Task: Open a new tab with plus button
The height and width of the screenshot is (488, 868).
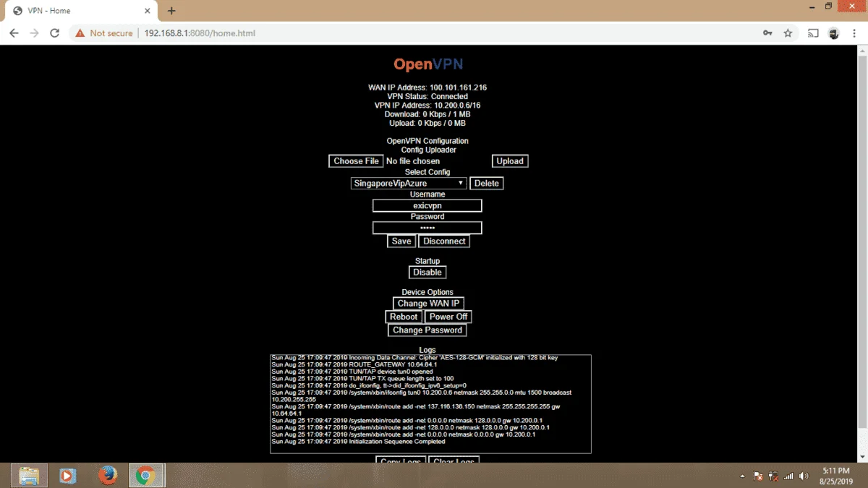Action: pyautogui.click(x=171, y=11)
